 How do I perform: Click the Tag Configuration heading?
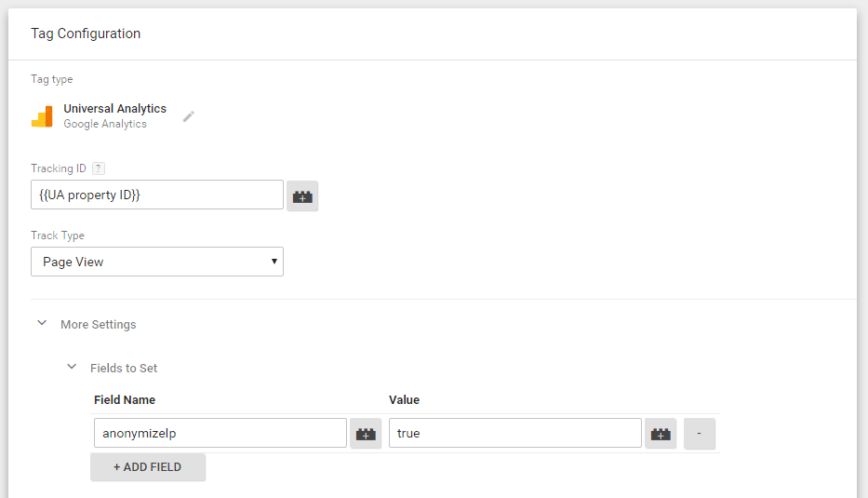(x=86, y=34)
